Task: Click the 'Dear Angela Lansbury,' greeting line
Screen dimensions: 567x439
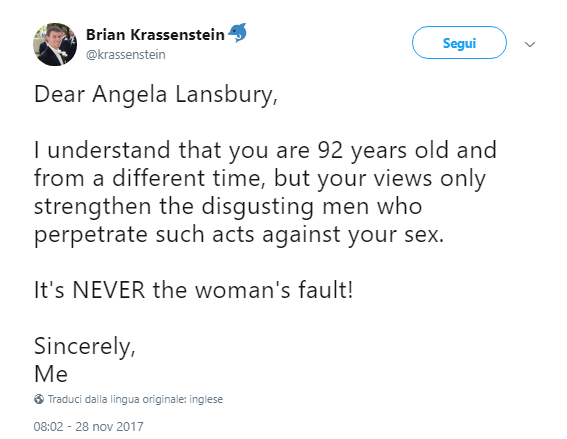Action: click(156, 95)
